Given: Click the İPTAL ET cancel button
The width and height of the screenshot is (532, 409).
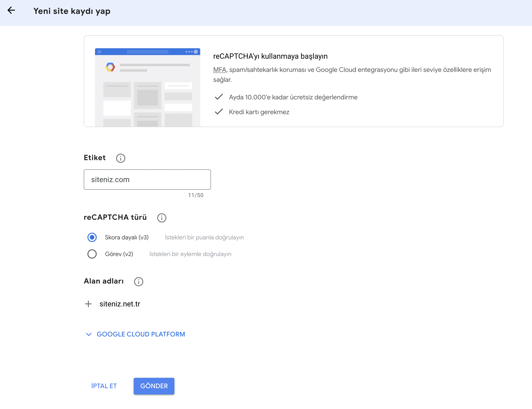Looking at the screenshot, I should click(x=104, y=386).
